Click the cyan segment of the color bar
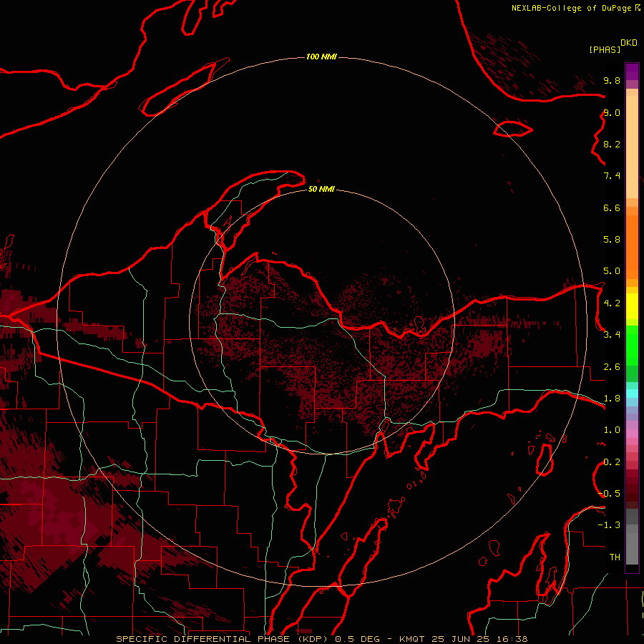644x644 pixels. coord(632,394)
